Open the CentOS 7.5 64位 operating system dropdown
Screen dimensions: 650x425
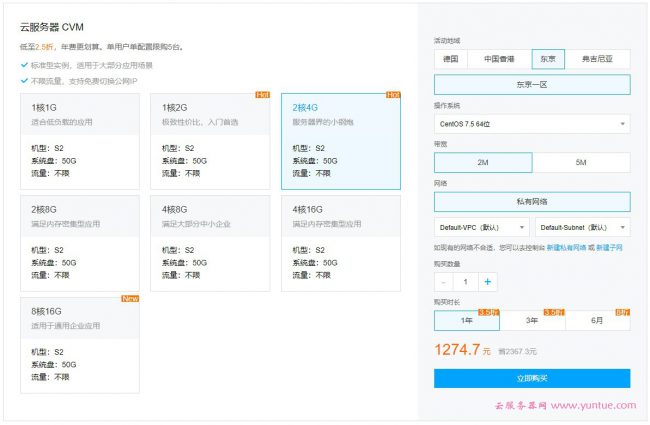click(x=532, y=125)
